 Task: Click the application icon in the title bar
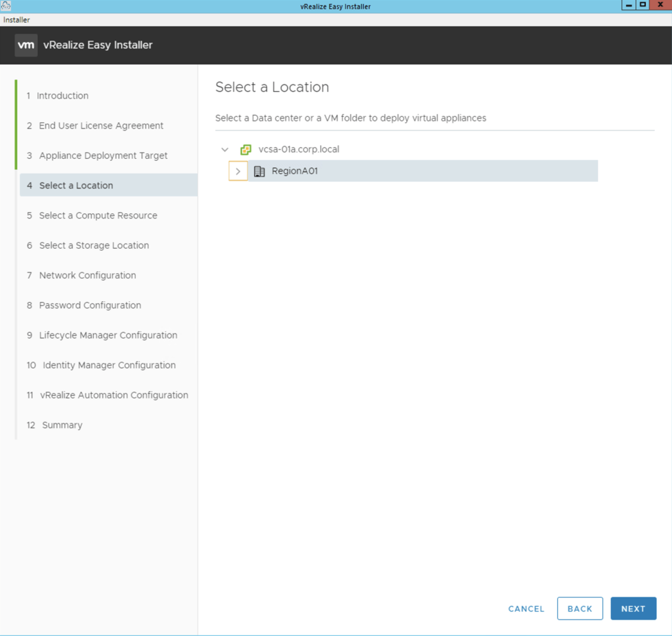point(7,6)
